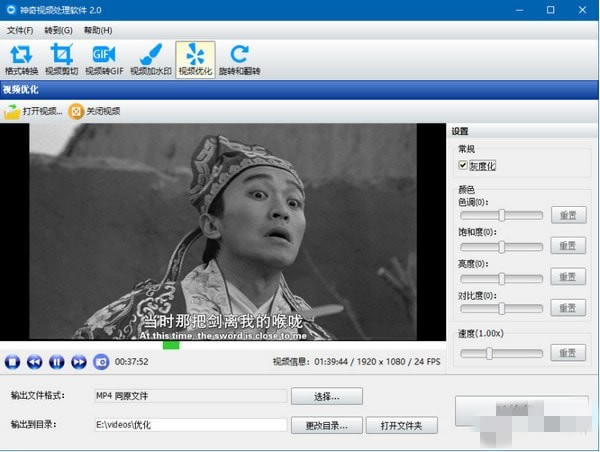
Task: Click the 设置 settings panel title
Action: point(460,131)
